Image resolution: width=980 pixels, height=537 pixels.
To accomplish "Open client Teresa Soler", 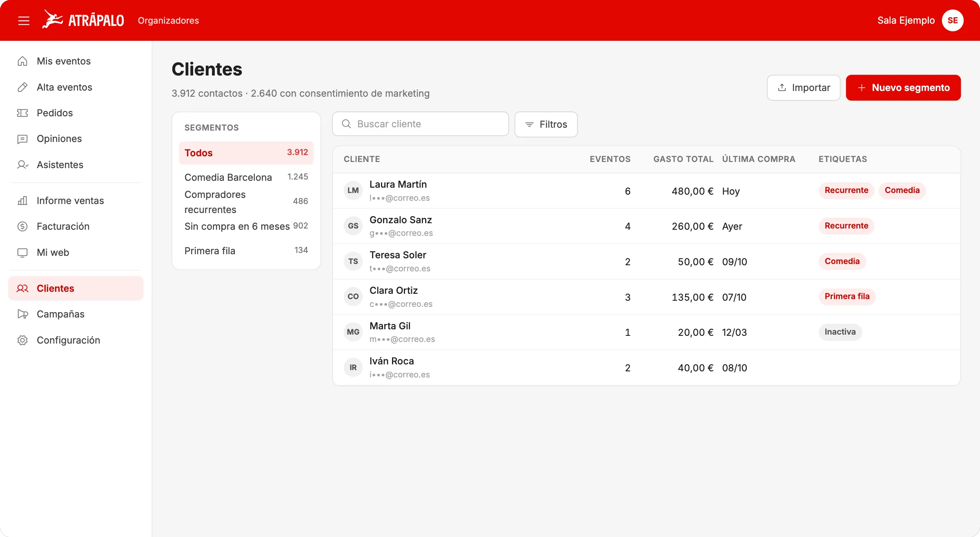I will [x=646, y=262].
